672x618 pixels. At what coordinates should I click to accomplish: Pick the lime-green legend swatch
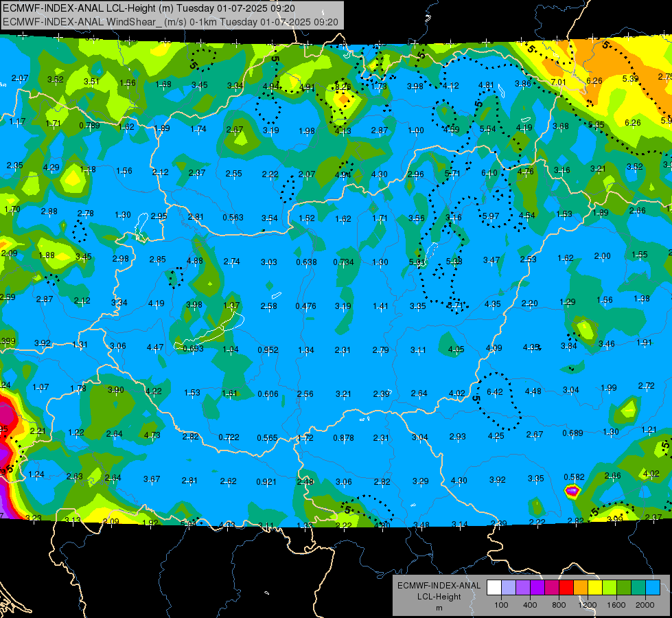coord(610,588)
